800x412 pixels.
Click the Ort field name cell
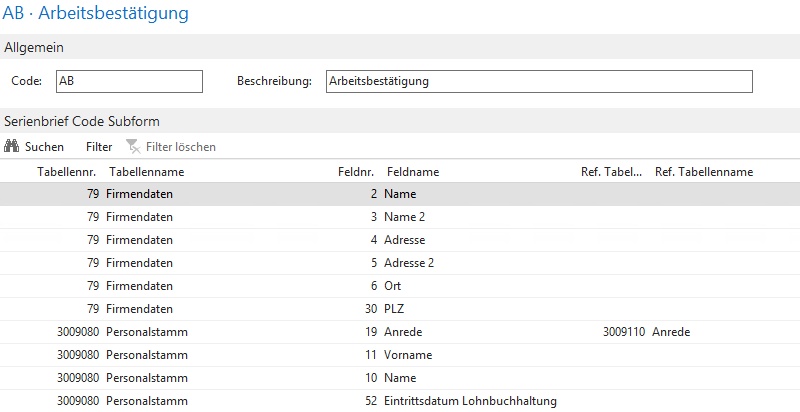click(x=393, y=286)
